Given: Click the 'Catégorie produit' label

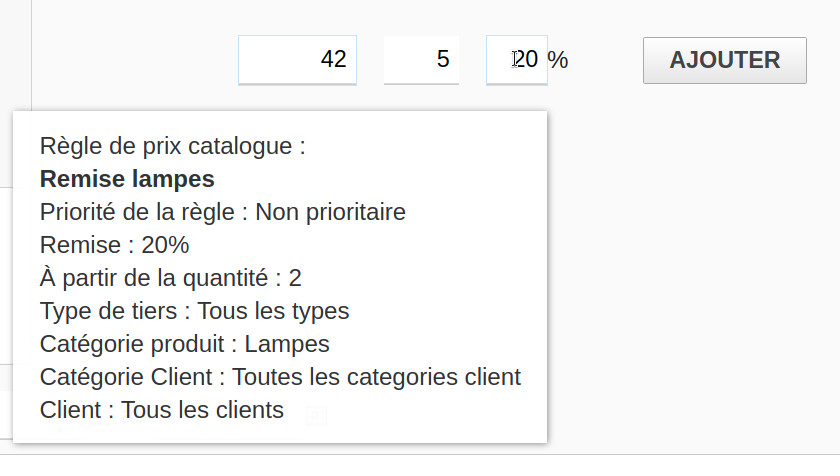Looking at the screenshot, I should click(x=133, y=344).
